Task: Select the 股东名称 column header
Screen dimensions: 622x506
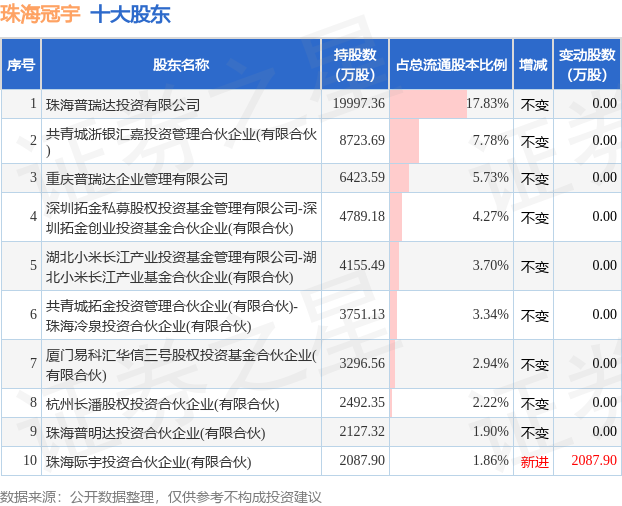Action: pos(181,65)
